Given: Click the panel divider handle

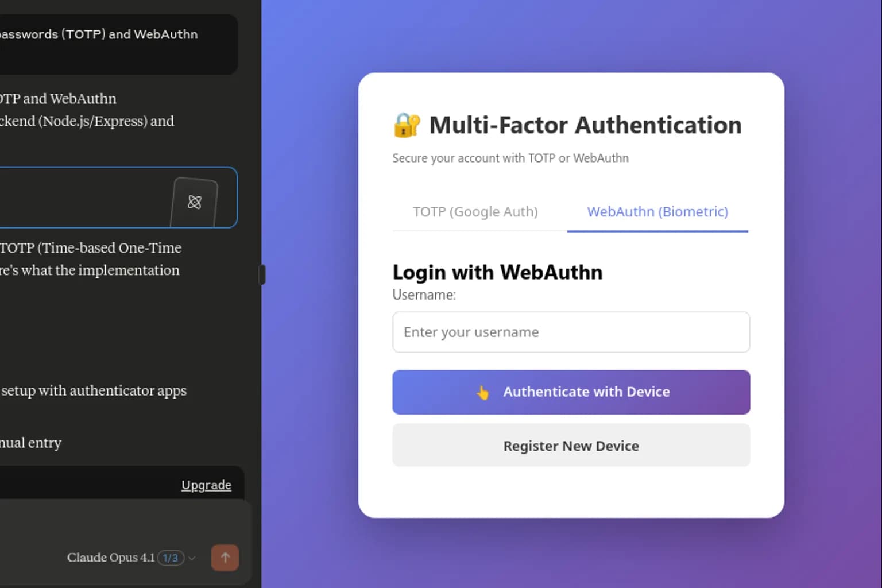Looking at the screenshot, I should tap(262, 274).
